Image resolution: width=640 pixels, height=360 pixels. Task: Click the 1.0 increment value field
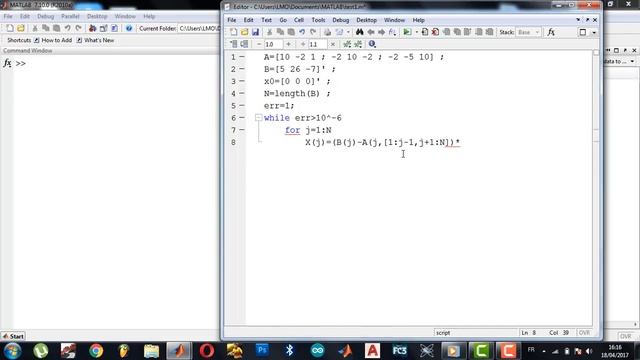coord(273,44)
